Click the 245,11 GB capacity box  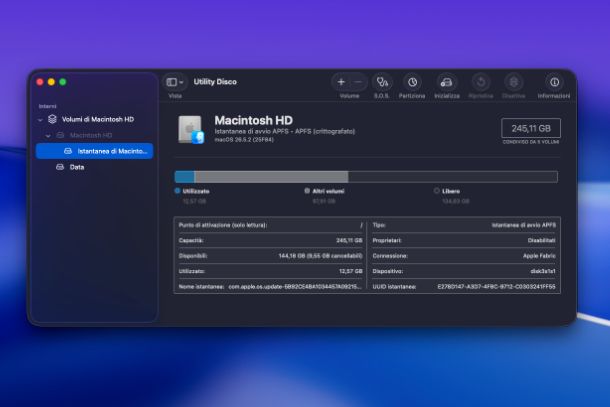[531, 128]
